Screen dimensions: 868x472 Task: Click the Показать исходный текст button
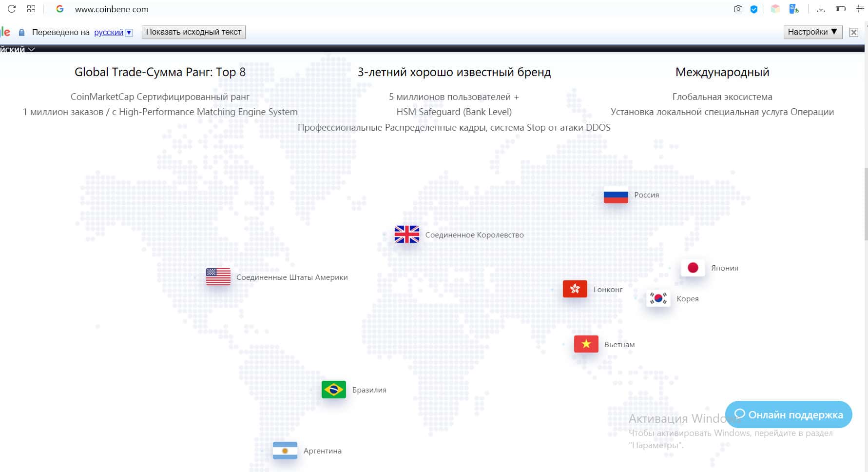pos(193,32)
